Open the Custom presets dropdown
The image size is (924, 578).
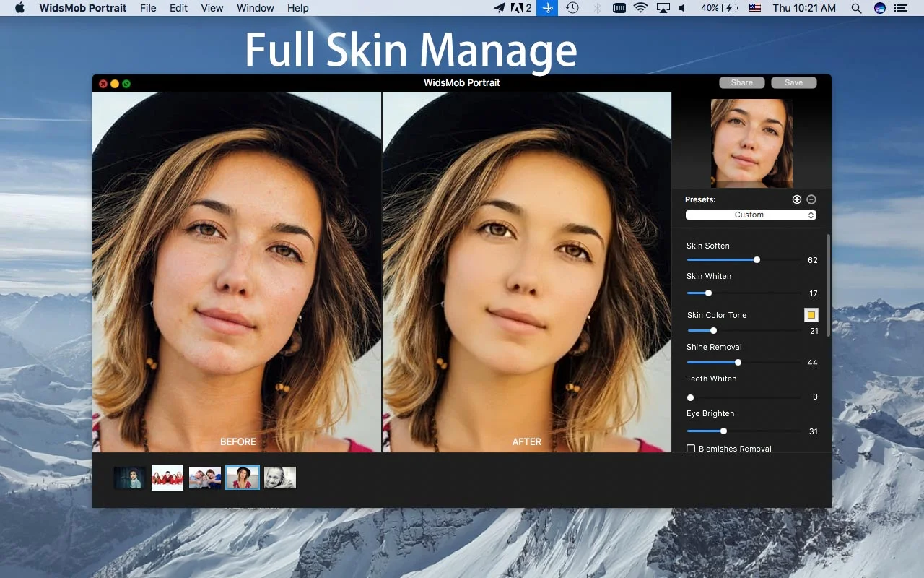pos(749,215)
